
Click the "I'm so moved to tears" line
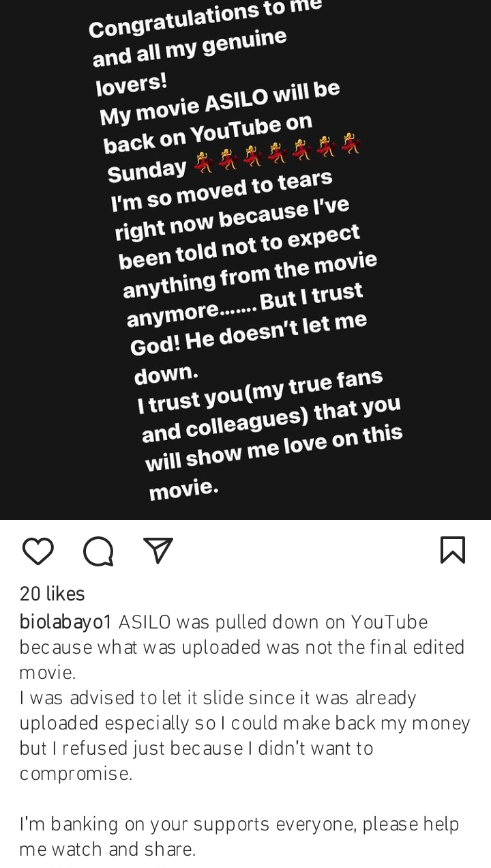point(222,191)
